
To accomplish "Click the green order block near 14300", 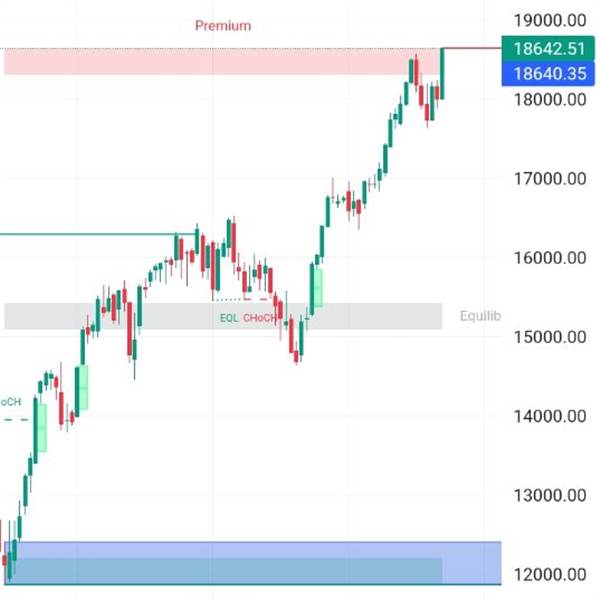I will coord(83,388).
